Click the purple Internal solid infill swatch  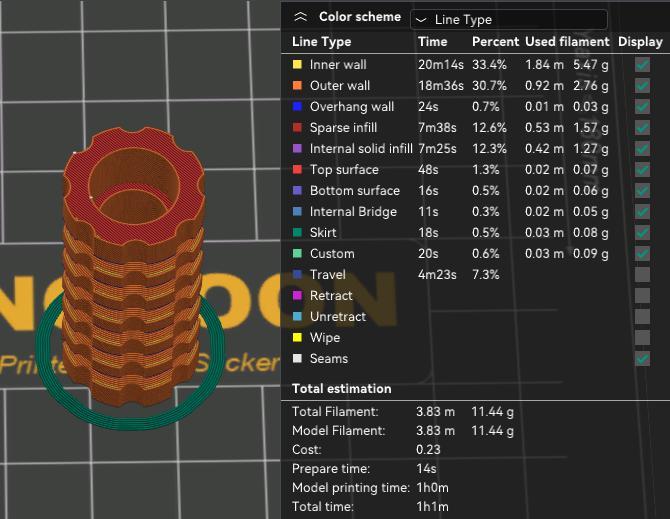(x=297, y=148)
